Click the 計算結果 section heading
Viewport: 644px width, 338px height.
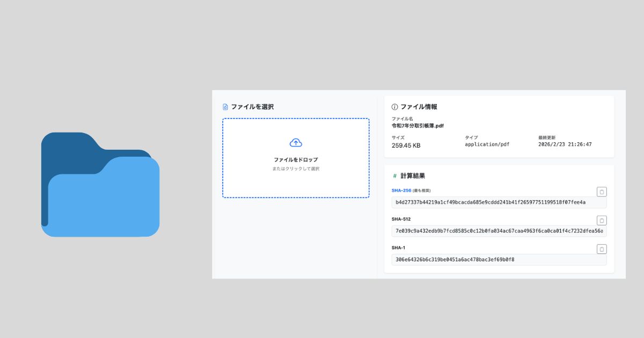pos(413,176)
